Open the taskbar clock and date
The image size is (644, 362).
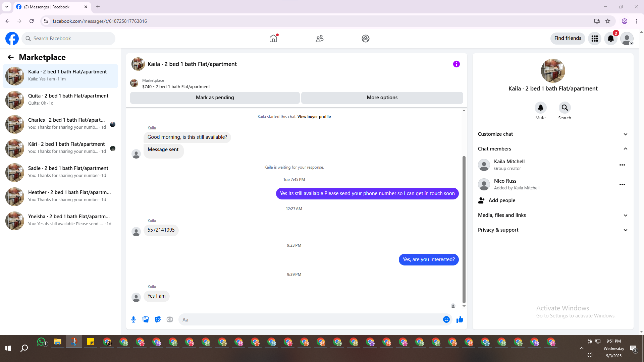(614, 349)
